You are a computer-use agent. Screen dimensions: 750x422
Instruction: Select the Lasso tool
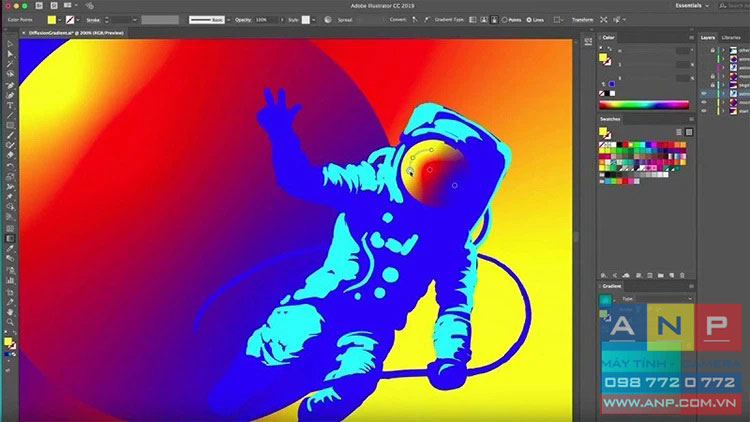coord(10,74)
